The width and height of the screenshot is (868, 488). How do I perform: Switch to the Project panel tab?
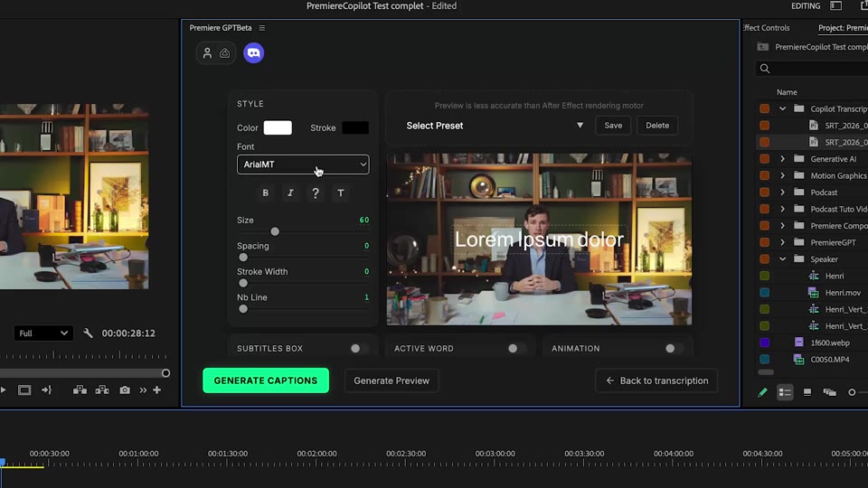pyautogui.click(x=843, y=28)
